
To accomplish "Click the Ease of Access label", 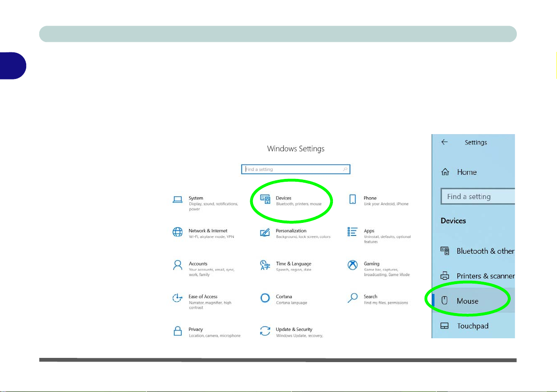I will coord(203,297).
